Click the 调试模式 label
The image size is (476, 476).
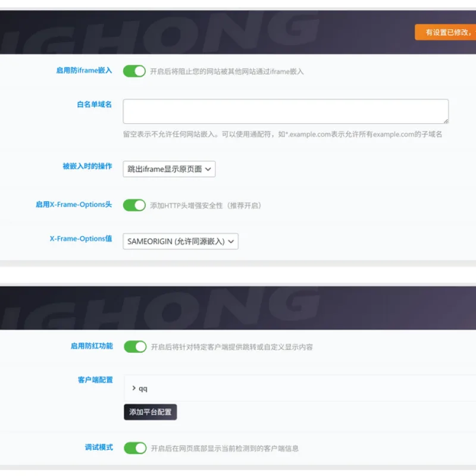(99, 447)
